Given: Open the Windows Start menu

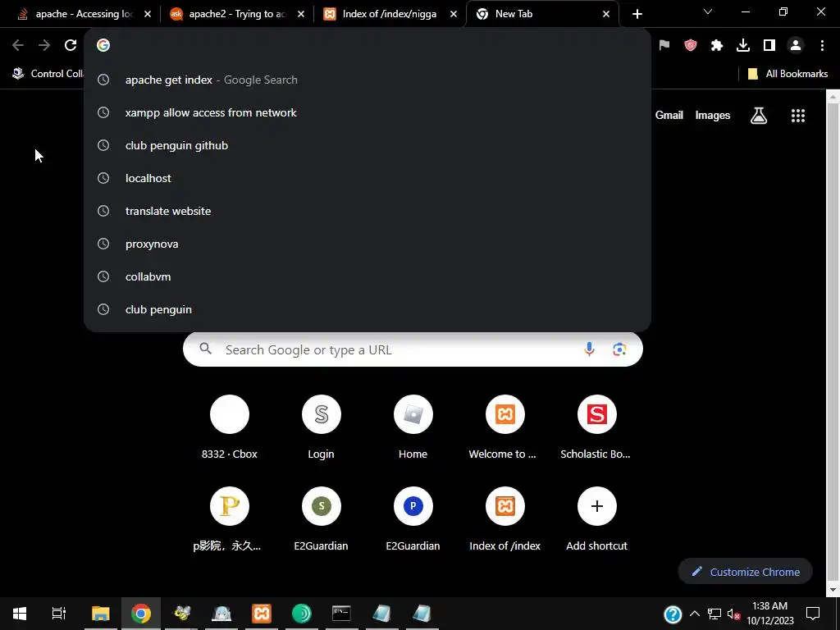Looking at the screenshot, I should pyautogui.click(x=20, y=614).
